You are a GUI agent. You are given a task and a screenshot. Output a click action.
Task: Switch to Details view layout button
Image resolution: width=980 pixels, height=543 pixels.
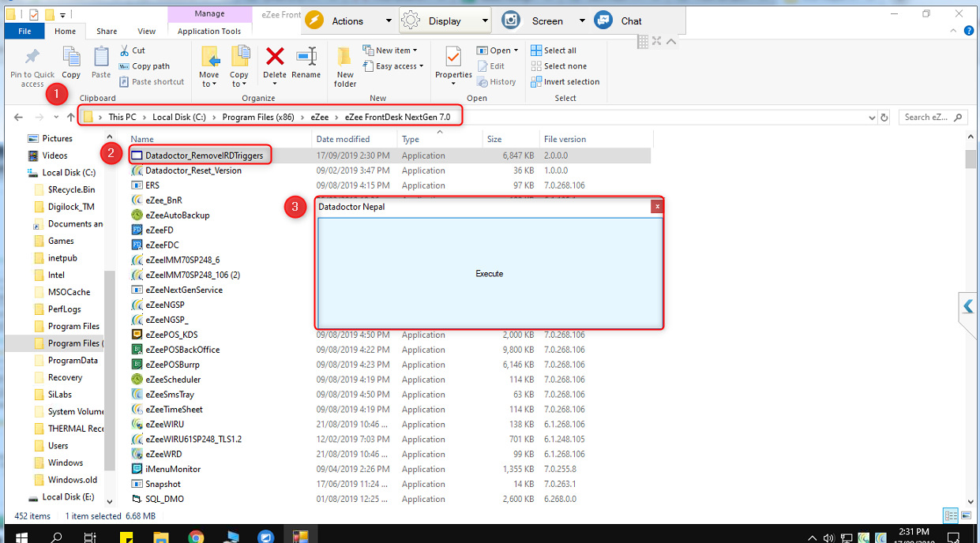(x=950, y=515)
